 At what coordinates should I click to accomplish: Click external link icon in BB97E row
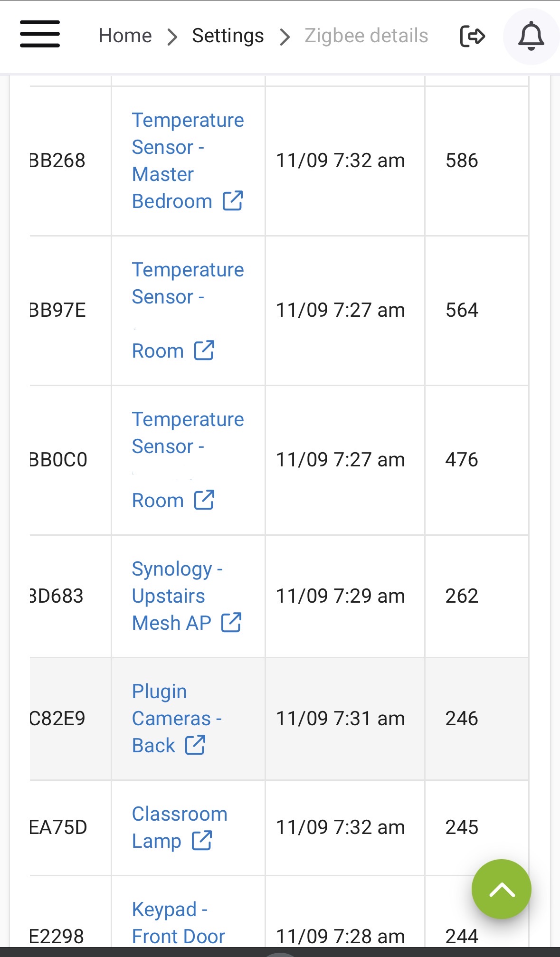[204, 351]
